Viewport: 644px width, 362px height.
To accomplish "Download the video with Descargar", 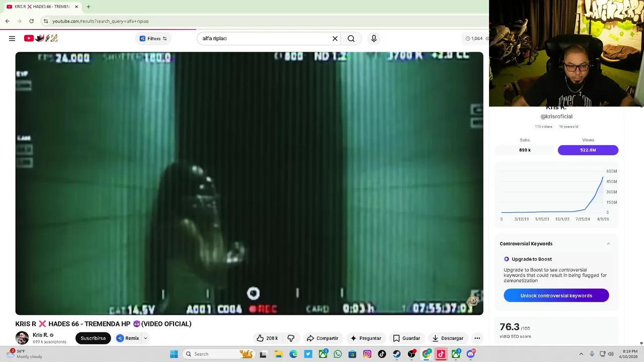I will click(x=448, y=338).
